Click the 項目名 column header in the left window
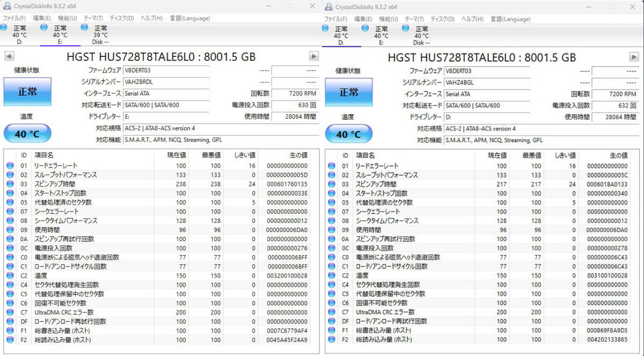The width and height of the screenshot is (644, 356). 44,155
